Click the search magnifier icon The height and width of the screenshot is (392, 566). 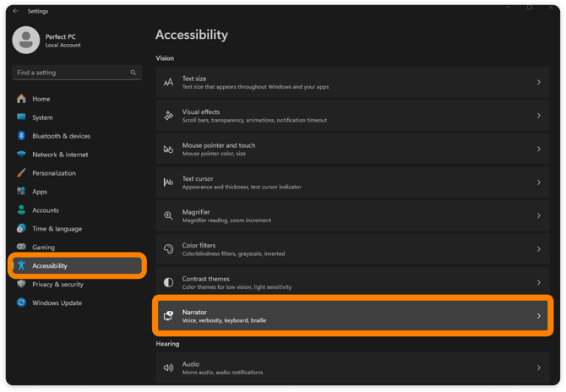click(133, 73)
